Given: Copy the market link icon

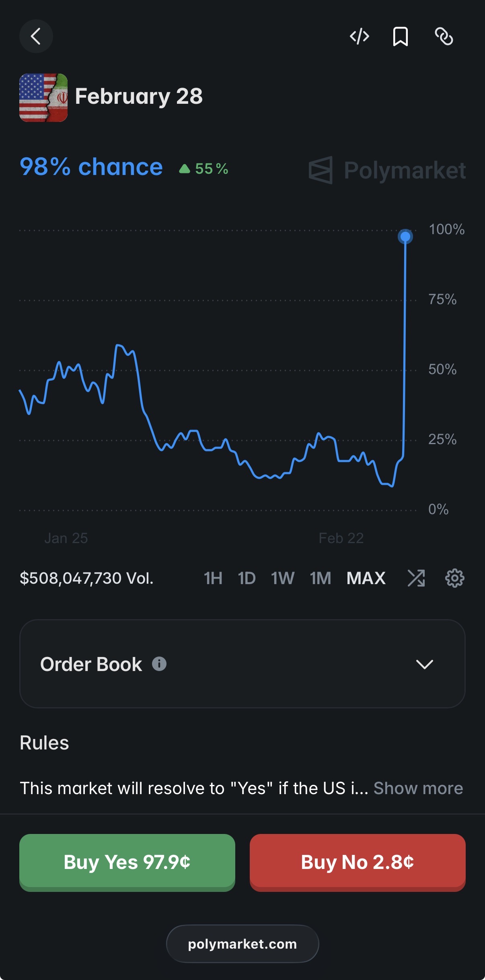Looking at the screenshot, I should point(444,37).
